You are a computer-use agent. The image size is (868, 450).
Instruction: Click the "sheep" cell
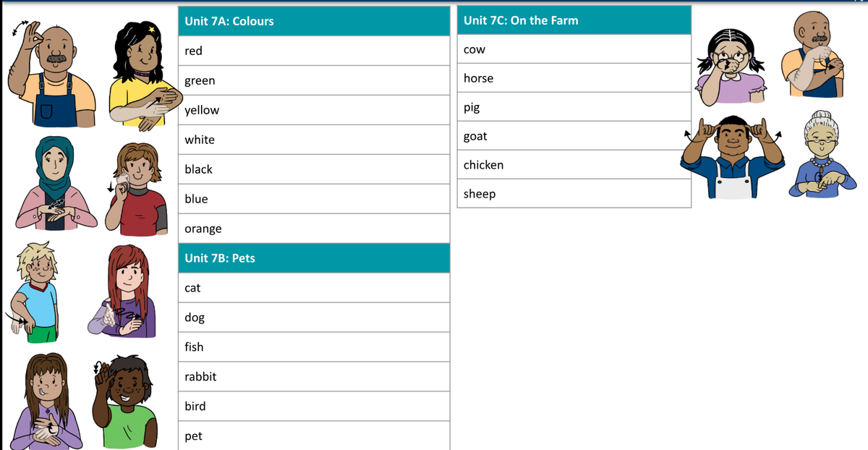pos(574,194)
